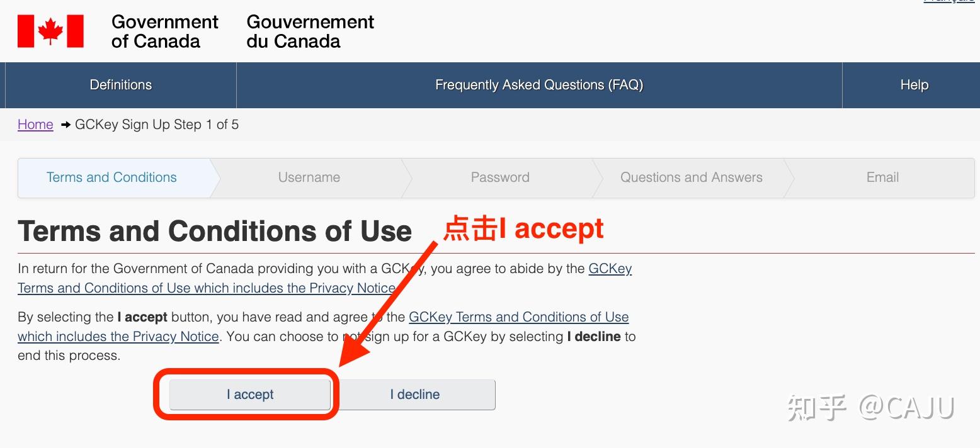Click the Zhihu @CAJU watermark
The height and width of the screenshot is (448, 980).
(871, 408)
